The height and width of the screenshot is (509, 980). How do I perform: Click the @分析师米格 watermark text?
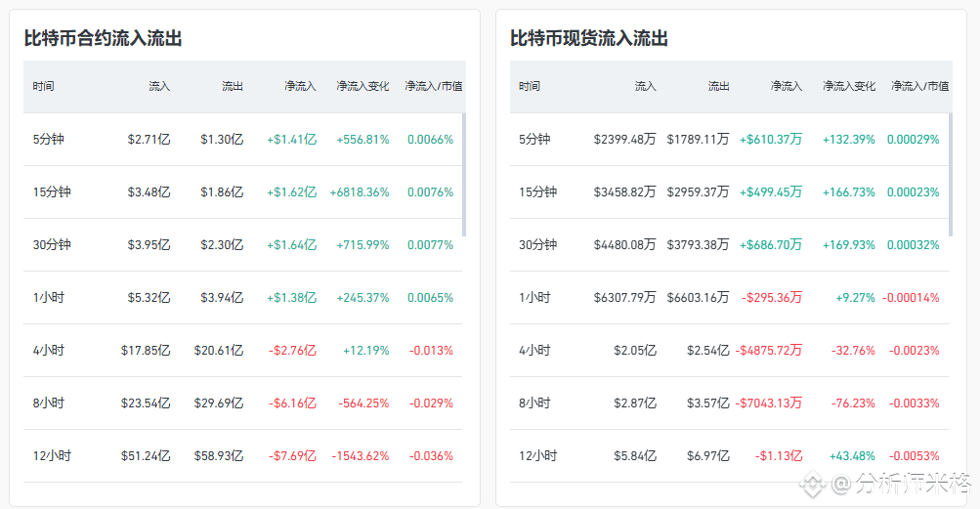pos(901,483)
